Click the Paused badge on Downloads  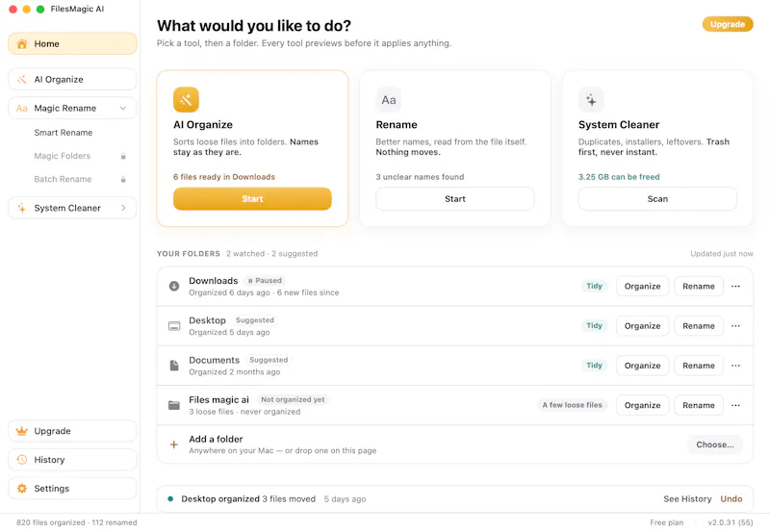tap(265, 281)
